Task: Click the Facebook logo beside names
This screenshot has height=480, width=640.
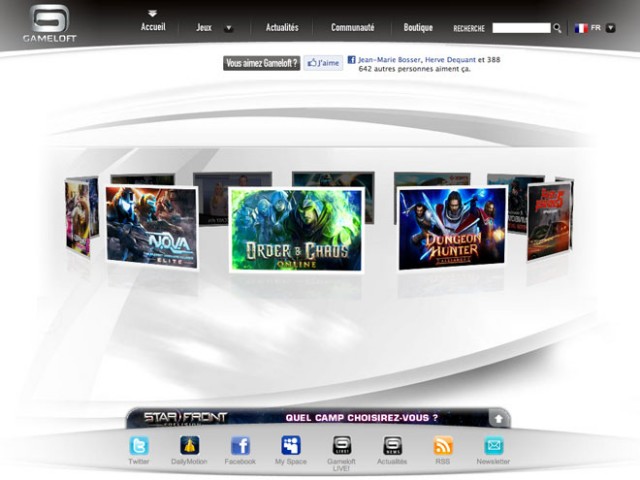Action: (x=351, y=60)
